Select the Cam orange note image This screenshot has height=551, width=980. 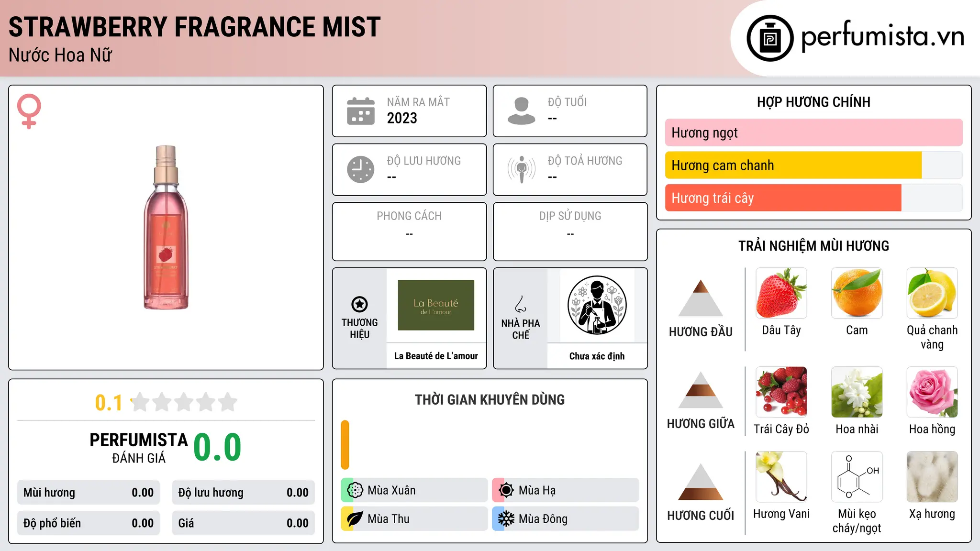click(857, 293)
